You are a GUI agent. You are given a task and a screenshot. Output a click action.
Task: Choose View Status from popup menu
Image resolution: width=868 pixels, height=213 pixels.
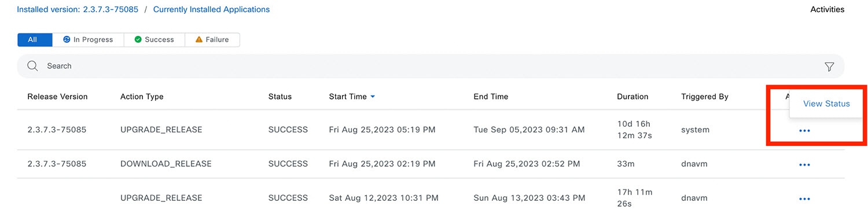pyautogui.click(x=826, y=104)
